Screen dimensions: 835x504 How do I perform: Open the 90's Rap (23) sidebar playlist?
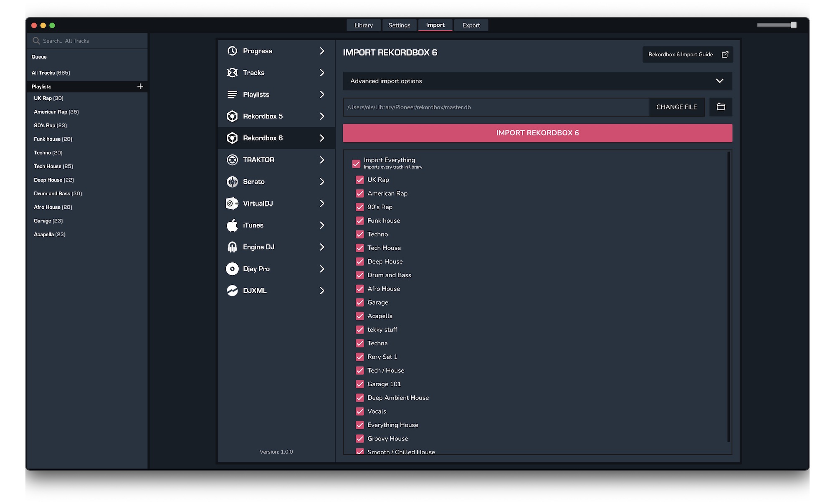50,125
